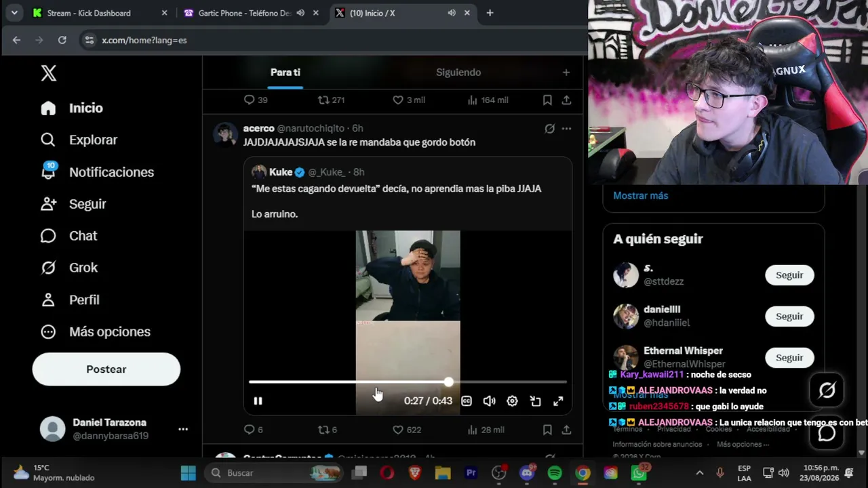Open more options on acerco's post
The image size is (868, 488).
(x=566, y=129)
